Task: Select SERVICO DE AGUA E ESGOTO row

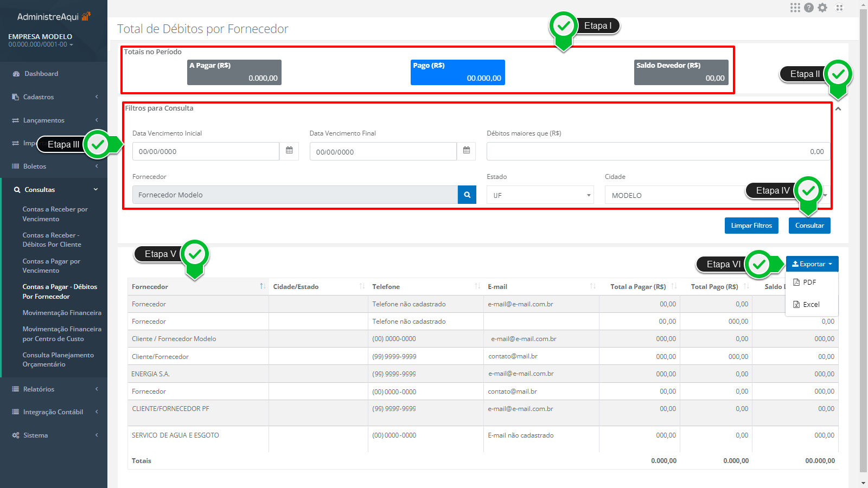Action: click(483, 439)
